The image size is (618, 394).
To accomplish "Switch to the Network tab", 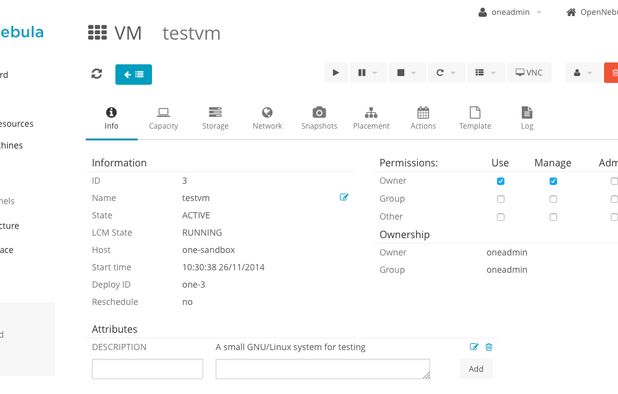I will click(x=267, y=118).
